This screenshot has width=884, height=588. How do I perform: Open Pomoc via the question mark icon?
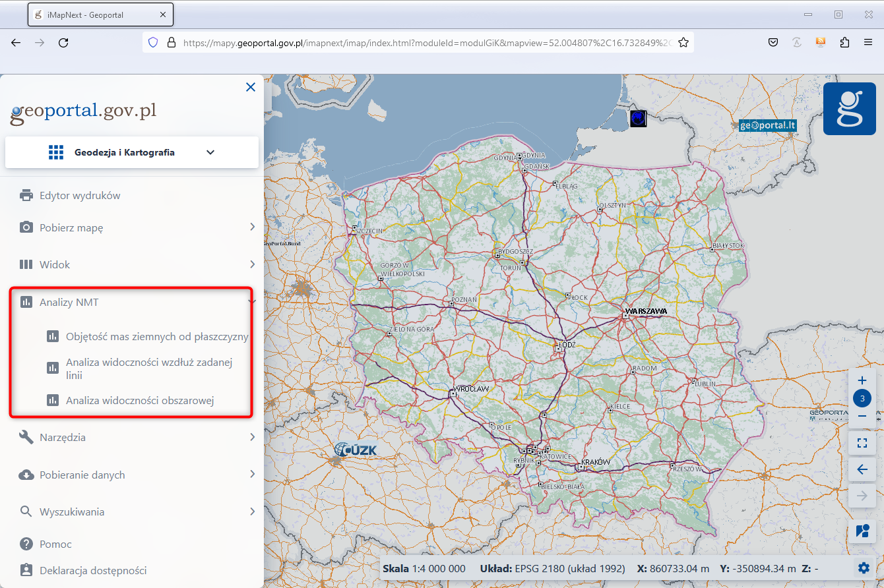pos(26,543)
